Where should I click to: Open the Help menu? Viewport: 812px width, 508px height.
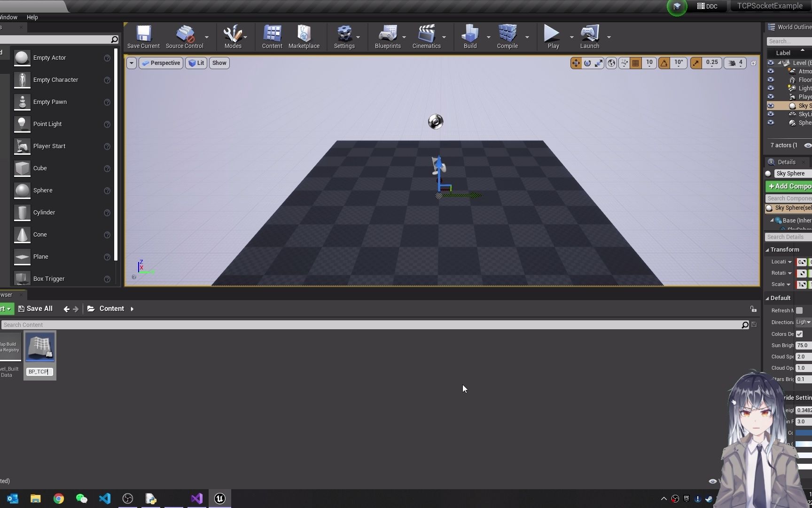click(x=32, y=17)
